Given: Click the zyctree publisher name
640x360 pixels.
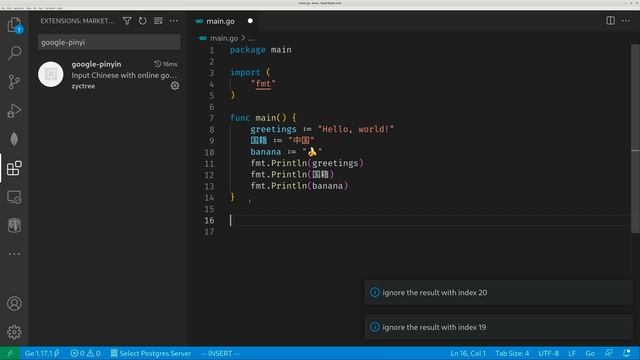Looking at the screenshot, I should (83, 86).
